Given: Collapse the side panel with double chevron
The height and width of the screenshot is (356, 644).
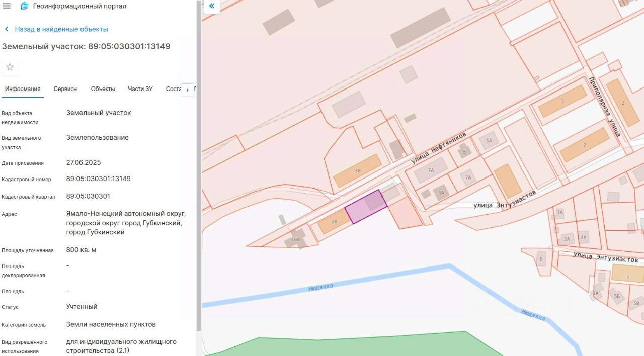Looking at the screenshot, I should (211, 6).
